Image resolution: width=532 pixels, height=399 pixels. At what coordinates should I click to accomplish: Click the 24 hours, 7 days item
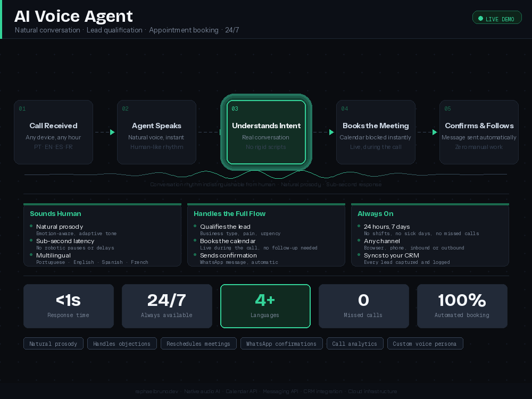(x=387, y=226)
